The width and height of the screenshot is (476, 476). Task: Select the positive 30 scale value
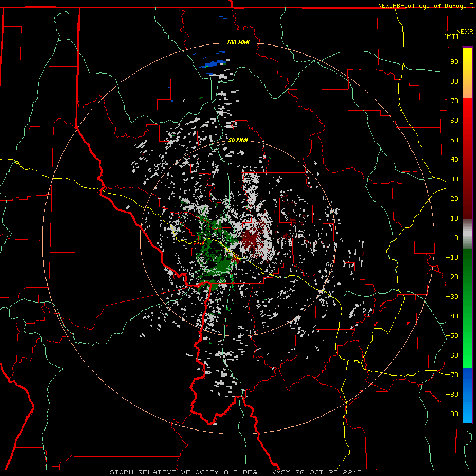click(454, 179)
